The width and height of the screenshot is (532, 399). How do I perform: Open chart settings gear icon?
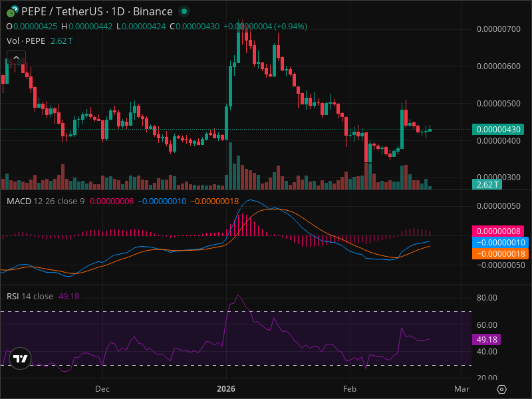pos(501,389)
